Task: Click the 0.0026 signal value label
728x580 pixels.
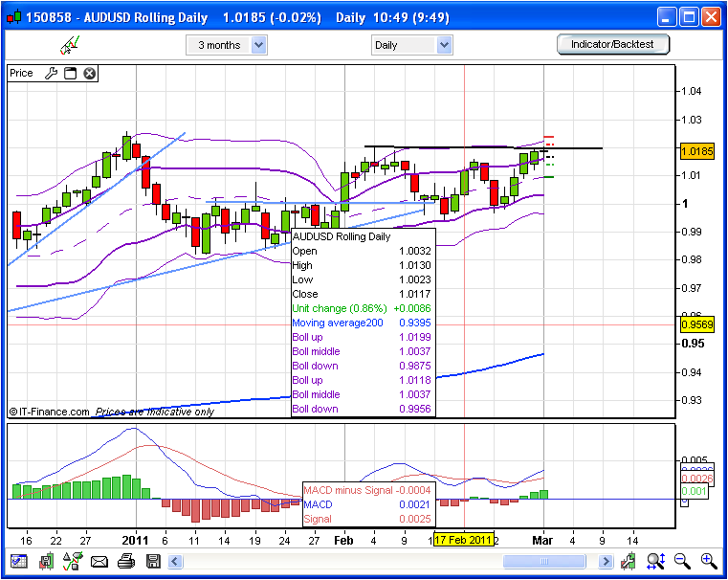Action: click(x=696, y=479)
